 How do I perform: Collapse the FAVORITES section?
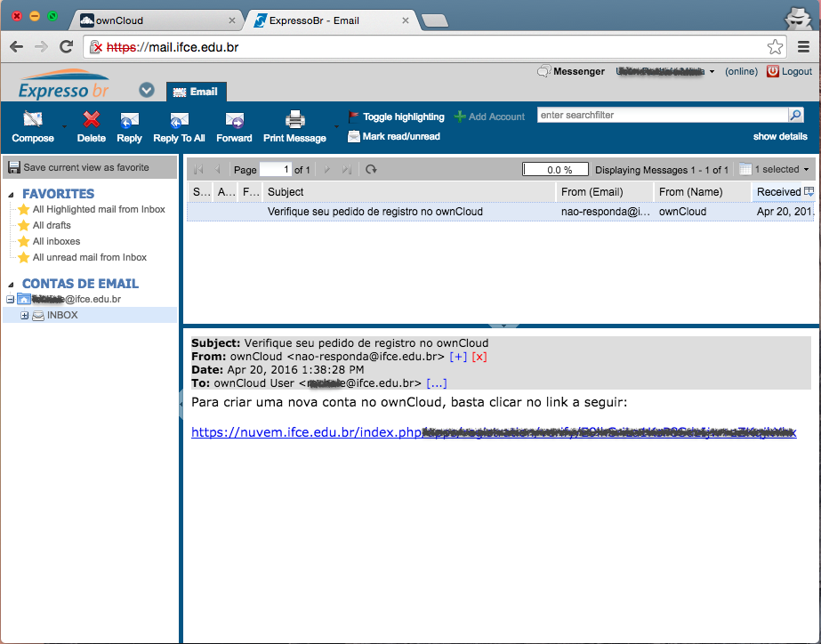11,195
